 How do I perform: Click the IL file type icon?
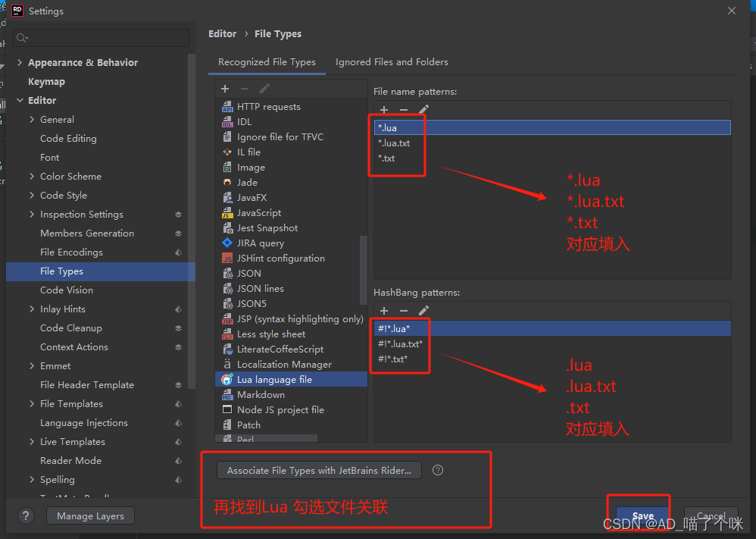pos(227,152)
